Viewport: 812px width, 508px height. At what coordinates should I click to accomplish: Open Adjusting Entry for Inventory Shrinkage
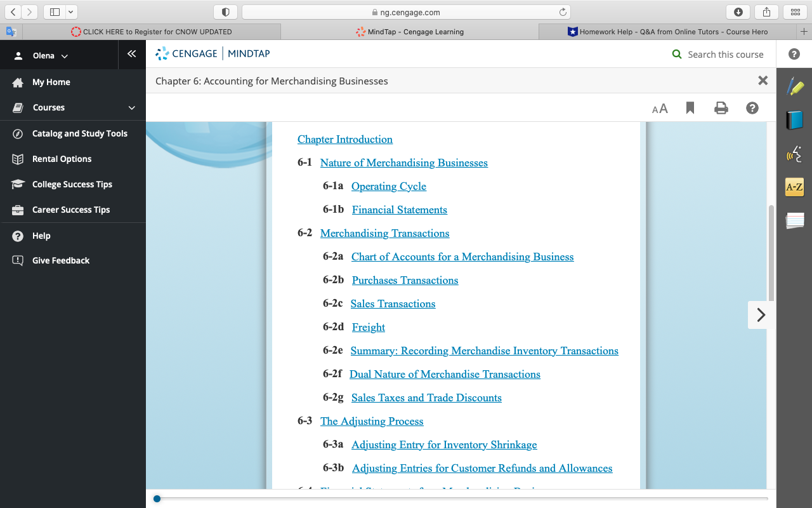[x=444, y=444]
